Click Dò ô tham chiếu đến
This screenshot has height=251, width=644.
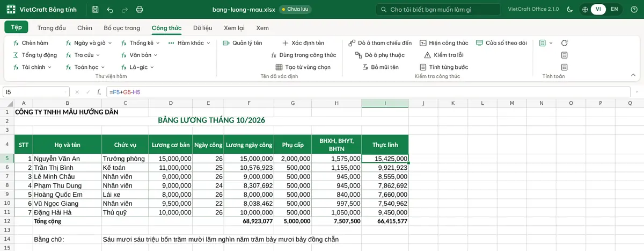coord(380,43)
